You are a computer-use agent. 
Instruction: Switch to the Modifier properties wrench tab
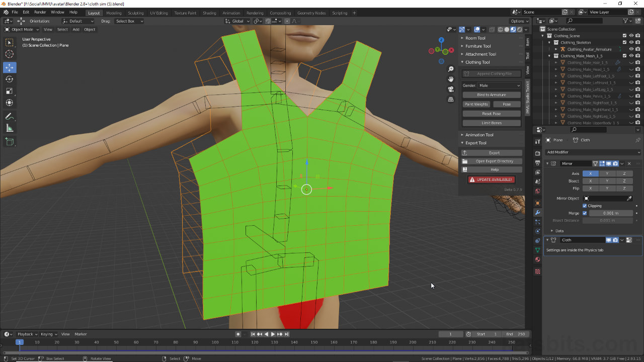point(537,213)
